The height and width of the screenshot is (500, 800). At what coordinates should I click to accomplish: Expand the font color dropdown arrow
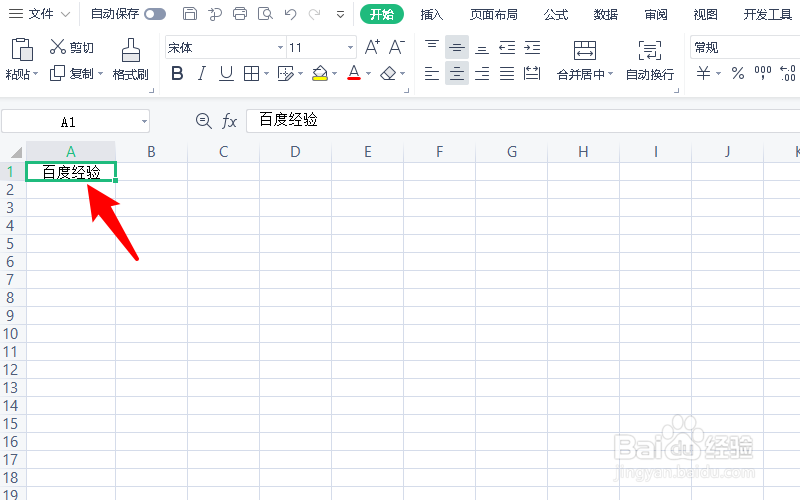tap(368, 74)
